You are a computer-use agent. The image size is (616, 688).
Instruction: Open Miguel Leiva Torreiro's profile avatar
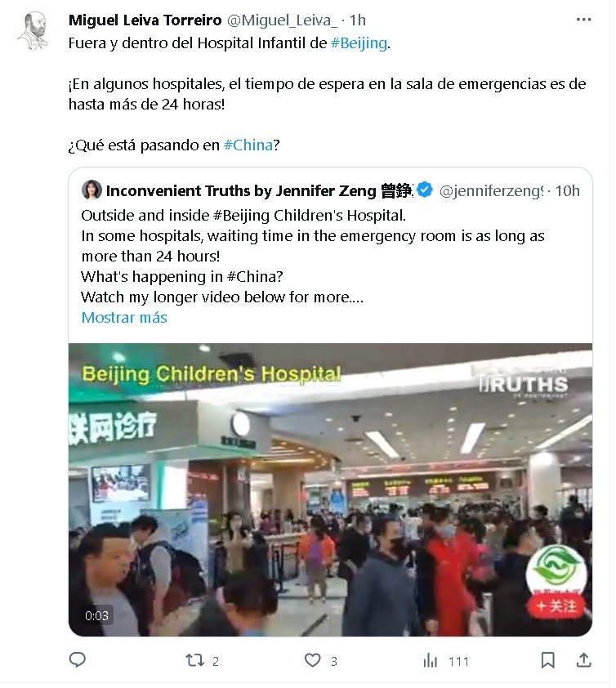33,30
